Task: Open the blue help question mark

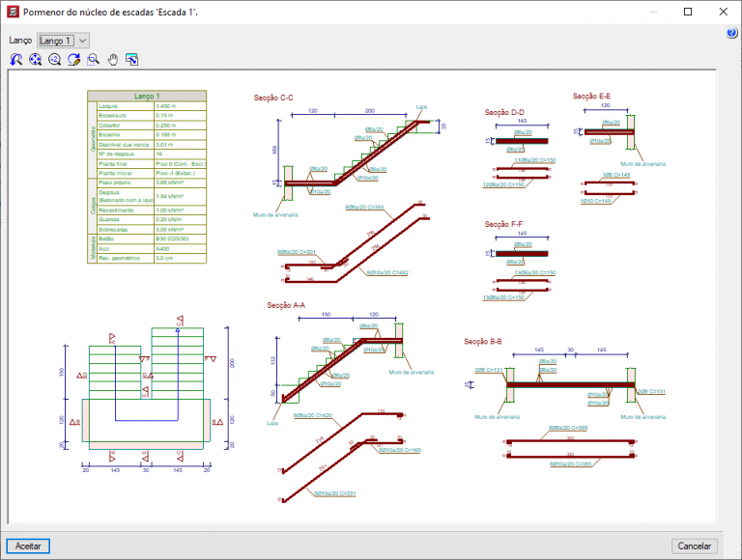Action: 731,34
